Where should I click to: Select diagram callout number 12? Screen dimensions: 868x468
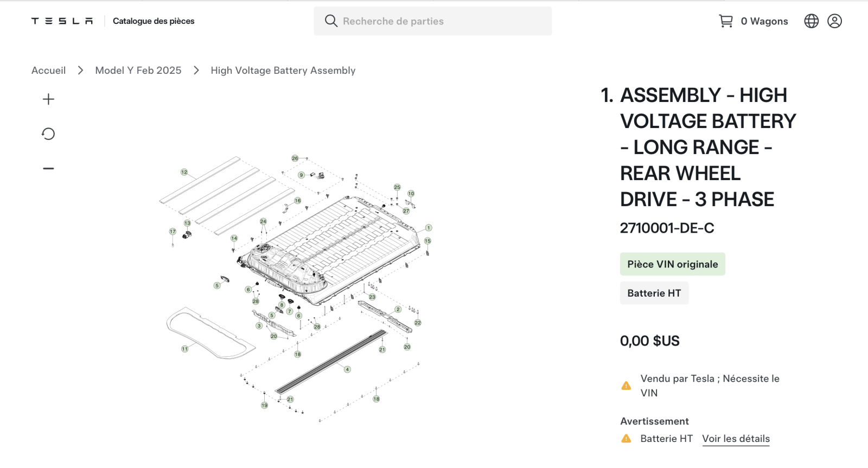pyautogui.click(x=184, y=172)
